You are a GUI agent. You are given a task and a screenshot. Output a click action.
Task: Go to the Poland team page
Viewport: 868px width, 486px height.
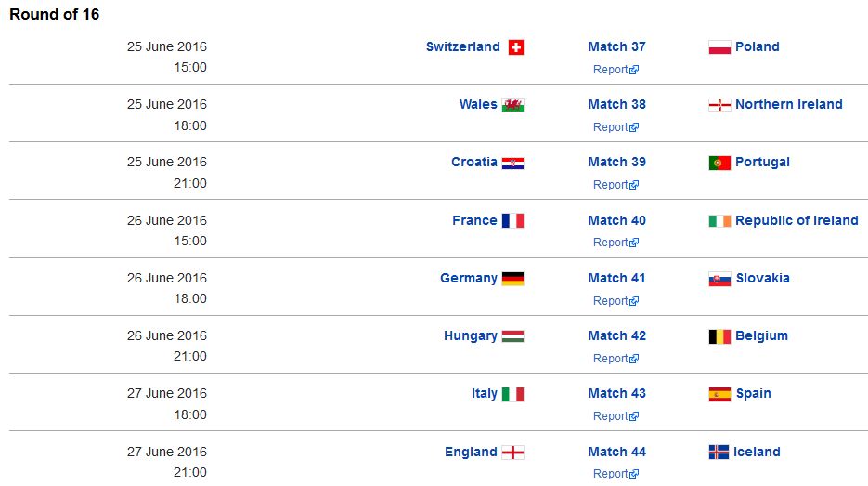pos(757,46)
